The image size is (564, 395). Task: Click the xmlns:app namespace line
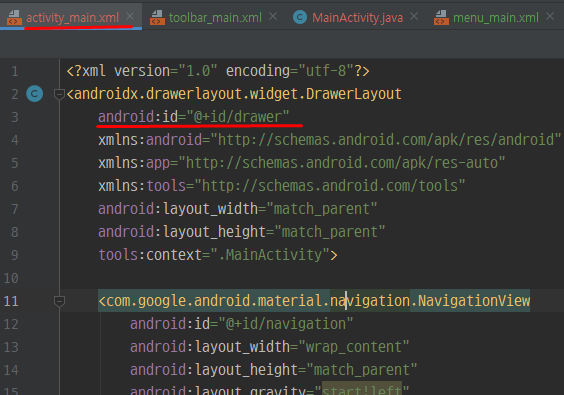302,163
